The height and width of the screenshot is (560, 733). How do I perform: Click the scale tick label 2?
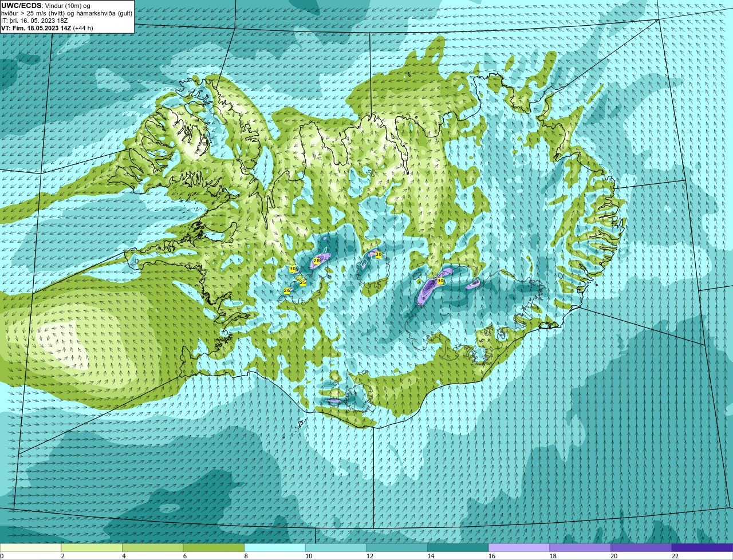point(63,556)
